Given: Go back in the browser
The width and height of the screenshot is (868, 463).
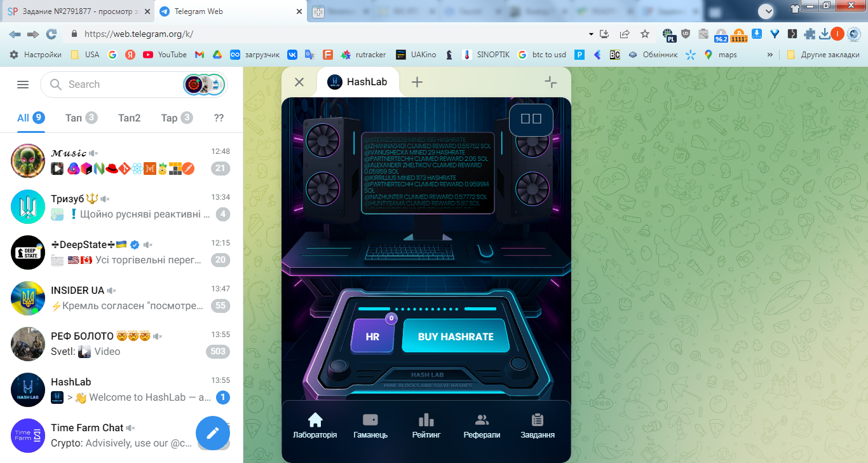Looking at the screenshot, I should tap(15, 34).
